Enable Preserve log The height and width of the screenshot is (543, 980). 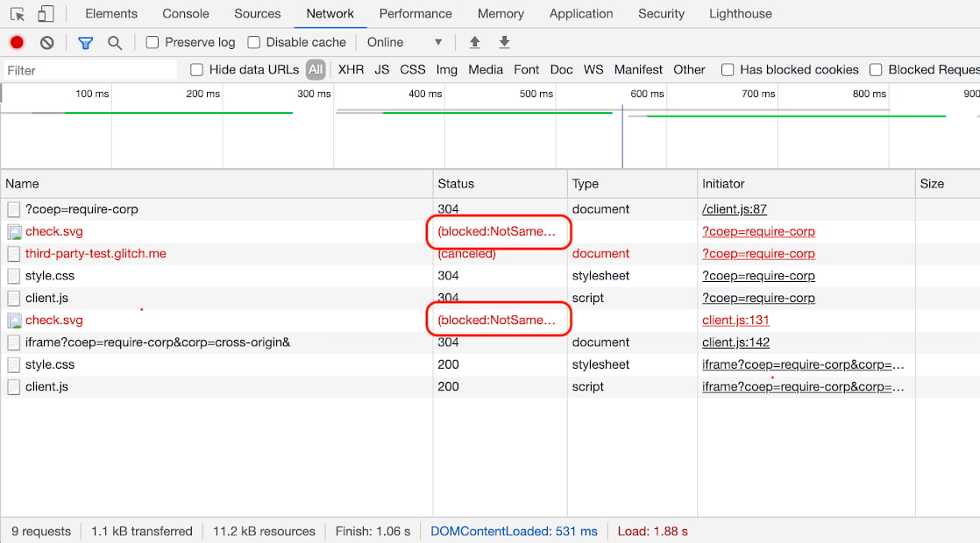coord(152,41)
